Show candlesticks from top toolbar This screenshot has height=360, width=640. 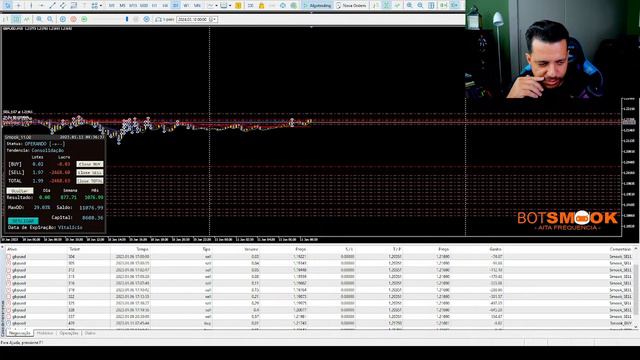386,5
